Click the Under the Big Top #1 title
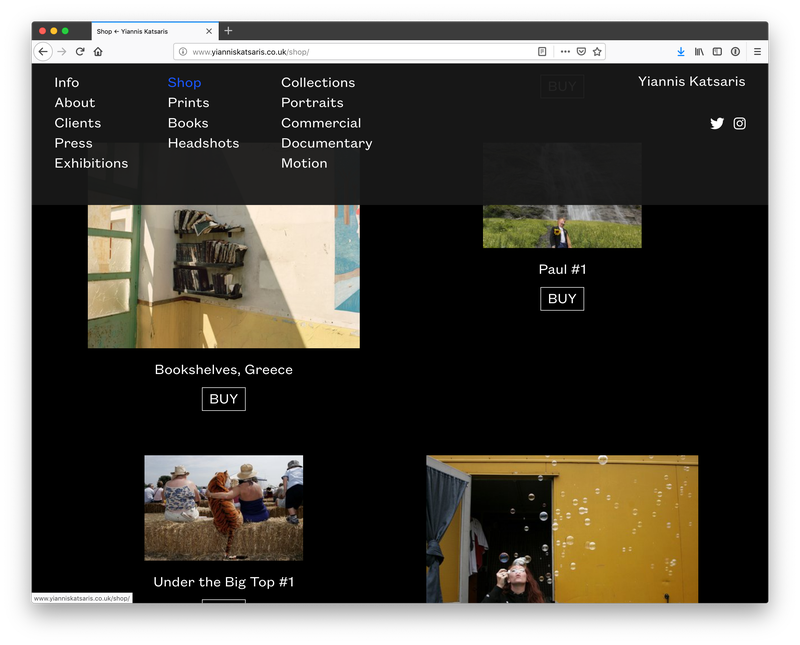Screen dimensions: 800x645 (x=223, y=582)
